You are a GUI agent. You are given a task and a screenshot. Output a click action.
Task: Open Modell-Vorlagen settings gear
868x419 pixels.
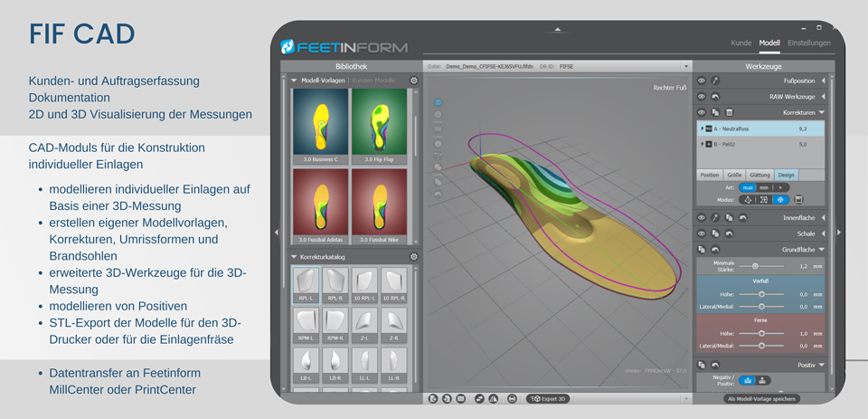point(413,81)
